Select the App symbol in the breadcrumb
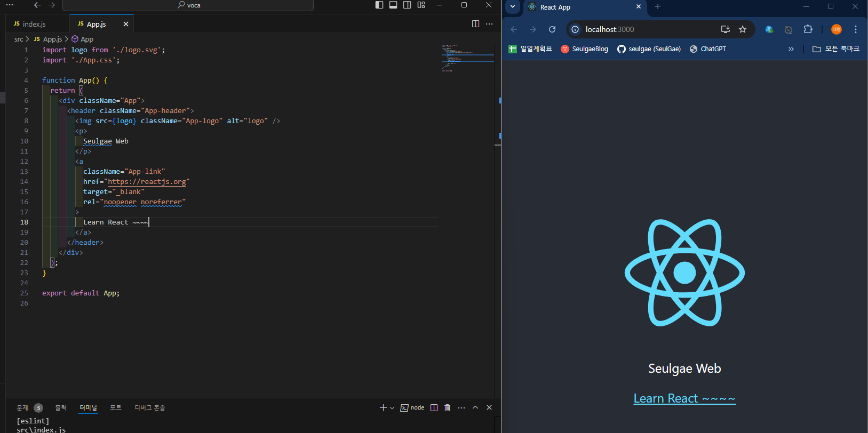 click(83, 39)
